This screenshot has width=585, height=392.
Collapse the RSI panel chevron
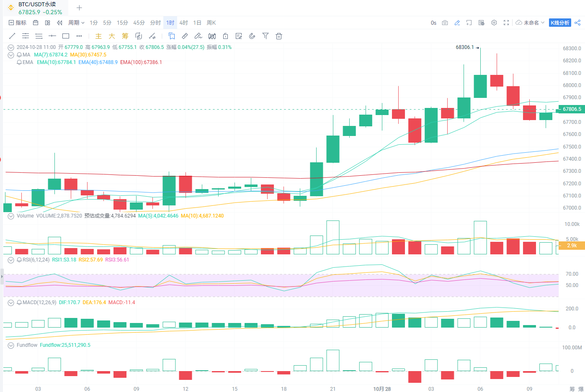(11, 260)
